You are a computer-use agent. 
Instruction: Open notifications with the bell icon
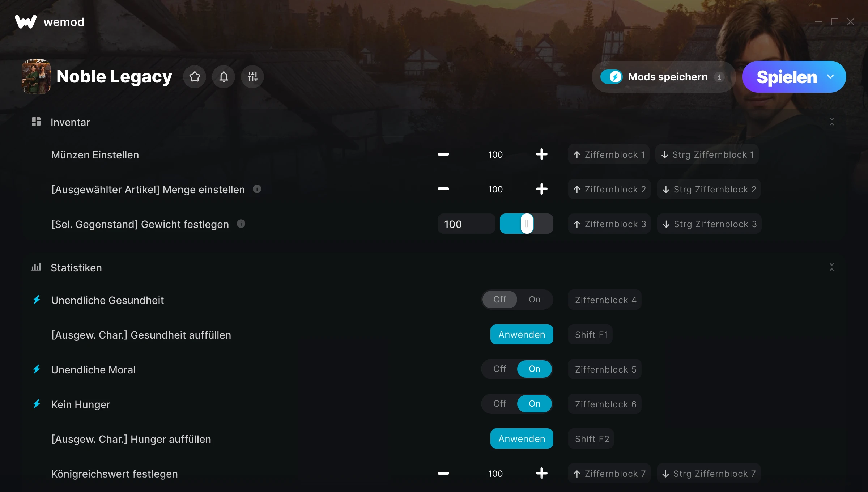[224, 77]
